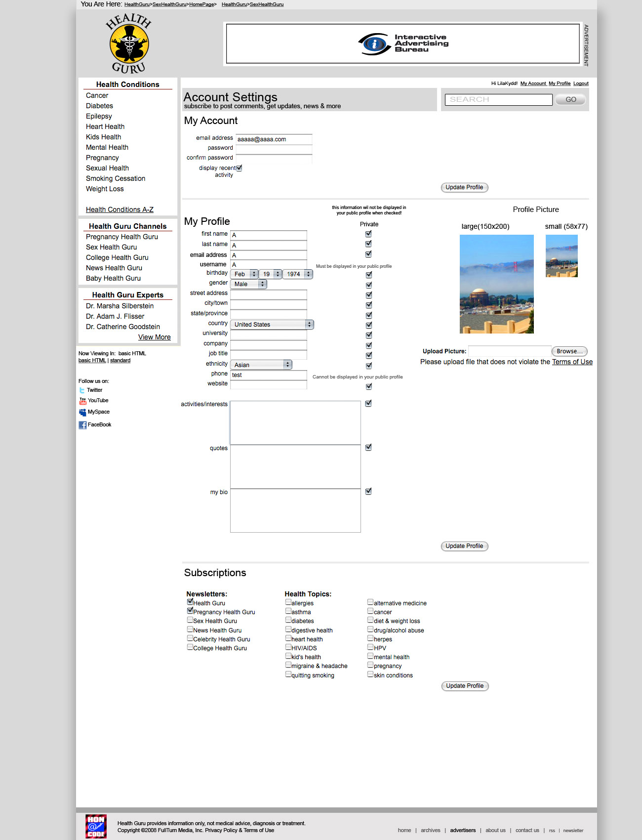Open HomePage breadcrumb link at top

tap(201, 4)
